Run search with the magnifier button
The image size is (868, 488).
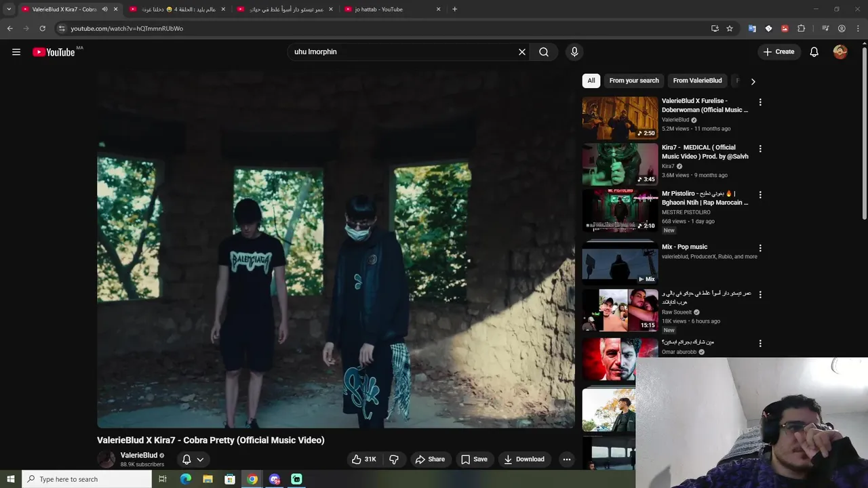[544, 52]
